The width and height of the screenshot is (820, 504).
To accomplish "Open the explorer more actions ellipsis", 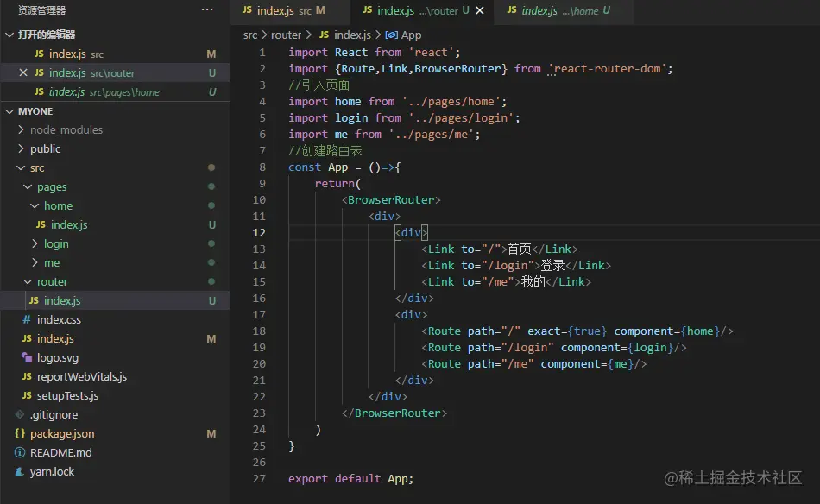I will [x=207, y=9].
